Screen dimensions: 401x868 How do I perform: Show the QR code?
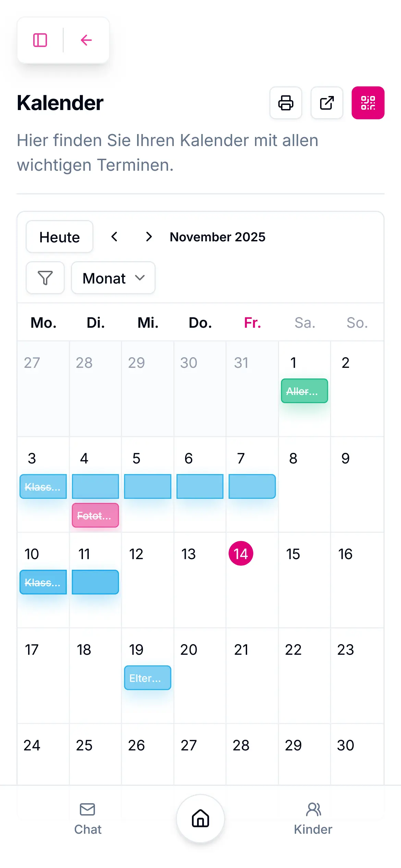tap(368, 103)
